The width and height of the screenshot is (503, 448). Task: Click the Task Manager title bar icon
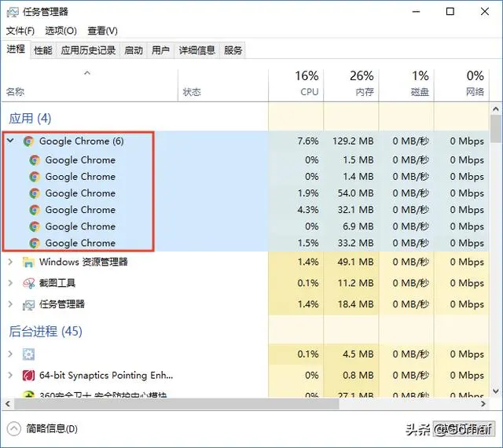point(13,12)
